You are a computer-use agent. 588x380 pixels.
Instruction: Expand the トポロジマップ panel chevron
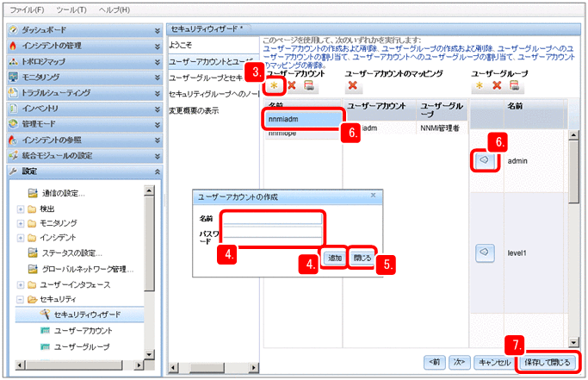(158, 62)
